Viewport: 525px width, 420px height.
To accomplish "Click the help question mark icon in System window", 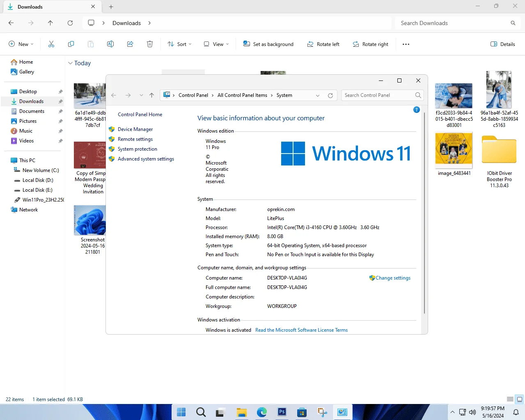I will tap(417, 110).
